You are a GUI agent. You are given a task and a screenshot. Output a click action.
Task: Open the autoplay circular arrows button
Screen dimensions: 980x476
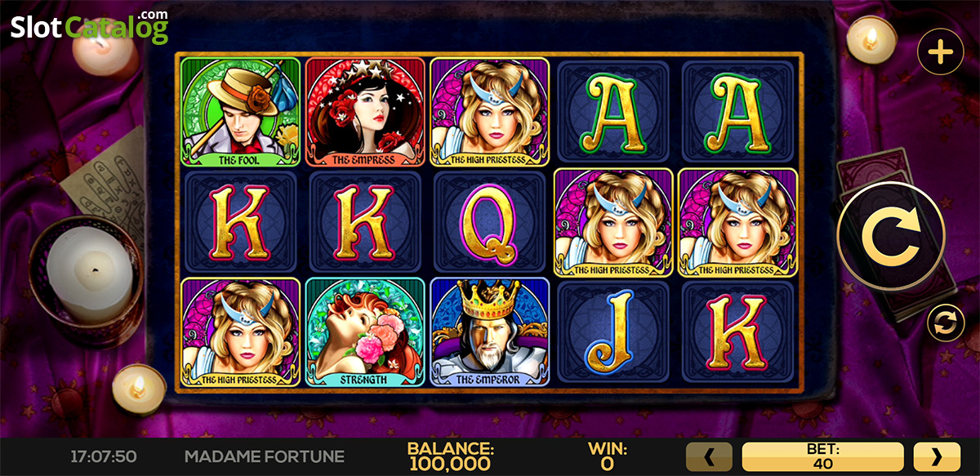[x=946, y=323]
